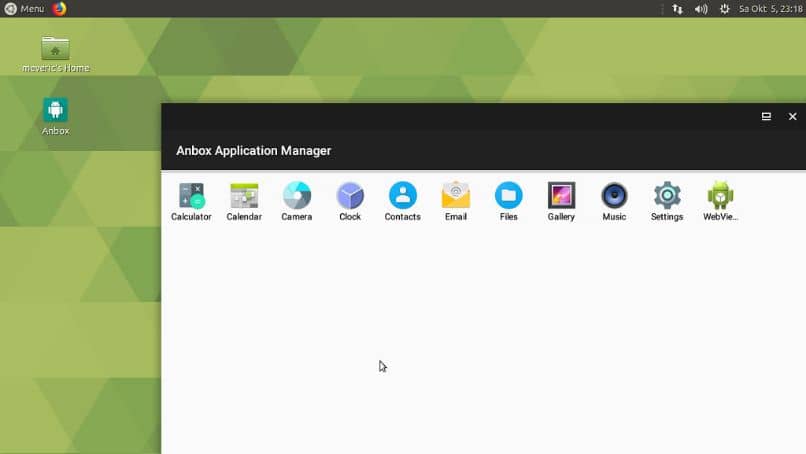Click the volume indicator in the panel
This screenshot has height=454, width=806.
click(701, 9)
